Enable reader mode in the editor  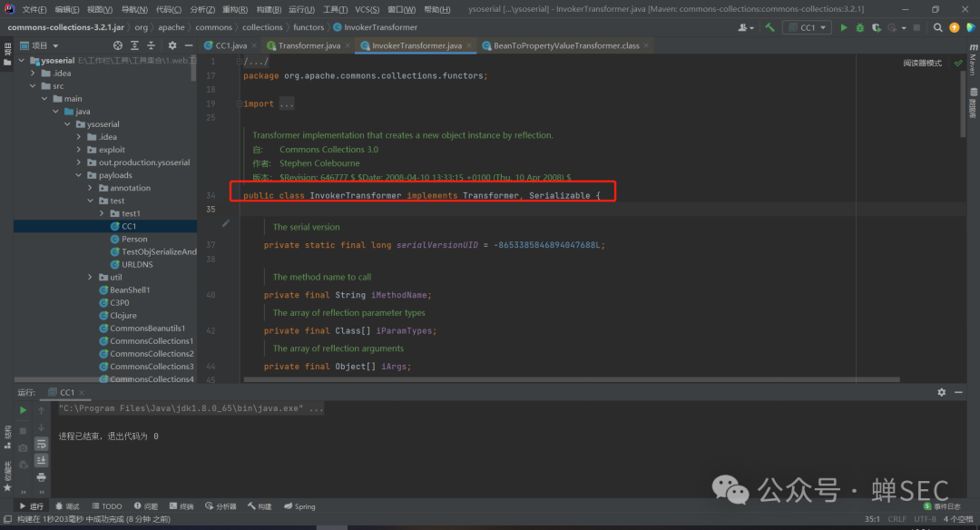(x=922, y=64)
